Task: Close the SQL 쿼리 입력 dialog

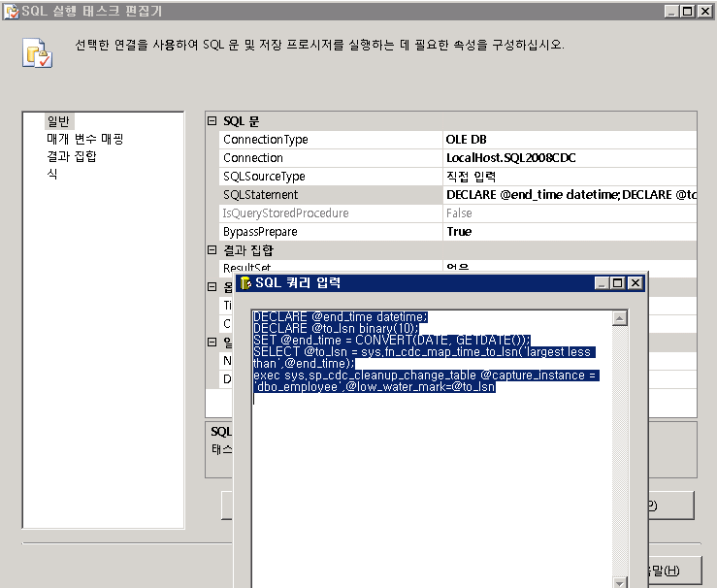Action: (x=636, y=283)
